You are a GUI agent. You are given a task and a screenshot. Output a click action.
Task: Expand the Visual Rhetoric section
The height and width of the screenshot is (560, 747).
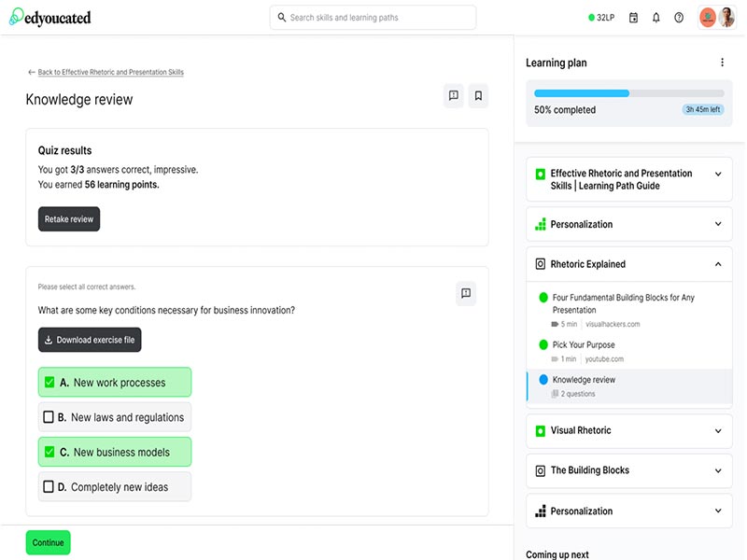tap(717, 431)
